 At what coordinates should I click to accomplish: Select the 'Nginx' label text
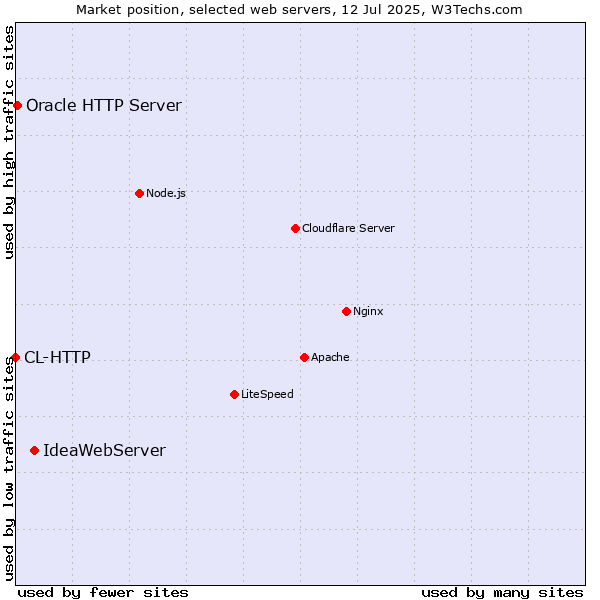point(368,311)
